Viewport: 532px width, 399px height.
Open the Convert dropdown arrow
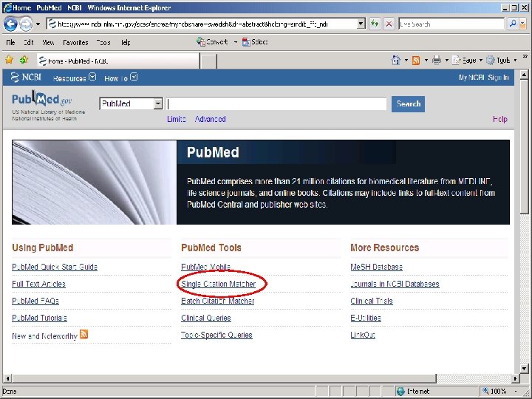click(x=236, y=42)
